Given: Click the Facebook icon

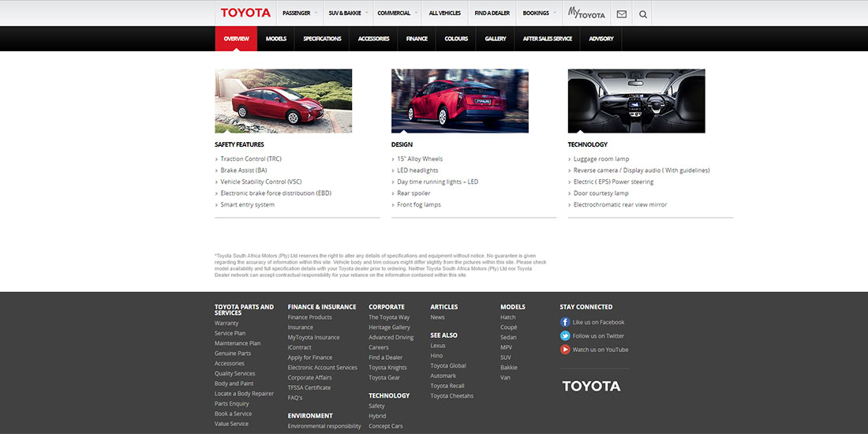Looking at the screenshot, I should click(565, 322).
